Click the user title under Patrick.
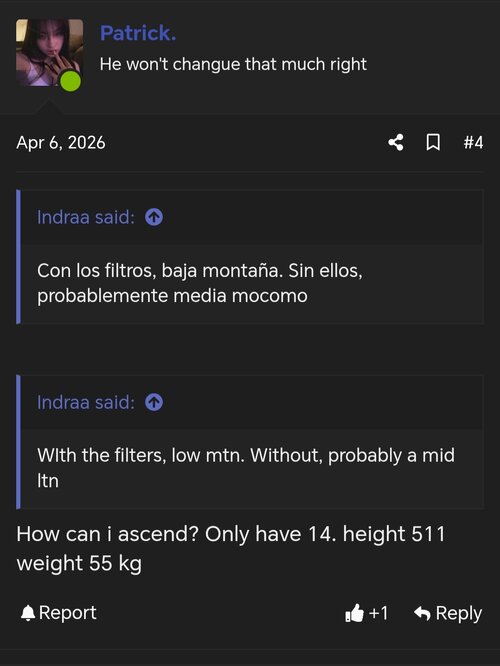This screenshot has height=666, width=500. click(233, 64)
